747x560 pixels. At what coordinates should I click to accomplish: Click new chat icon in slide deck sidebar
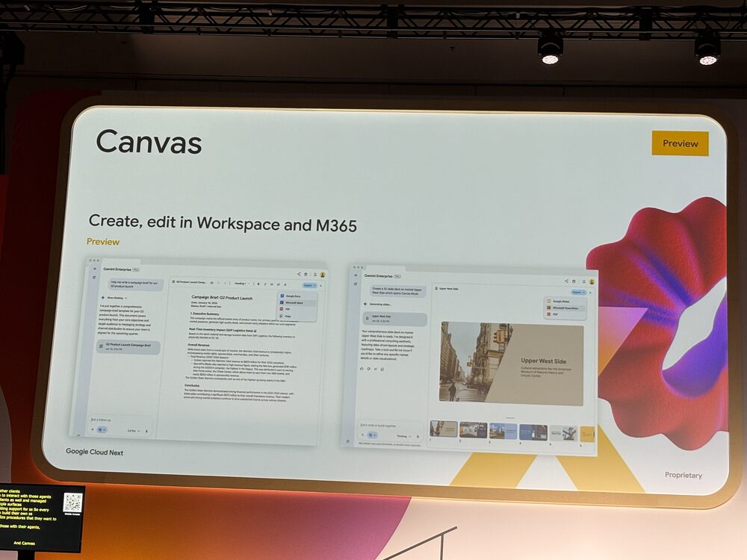(356, 284)
